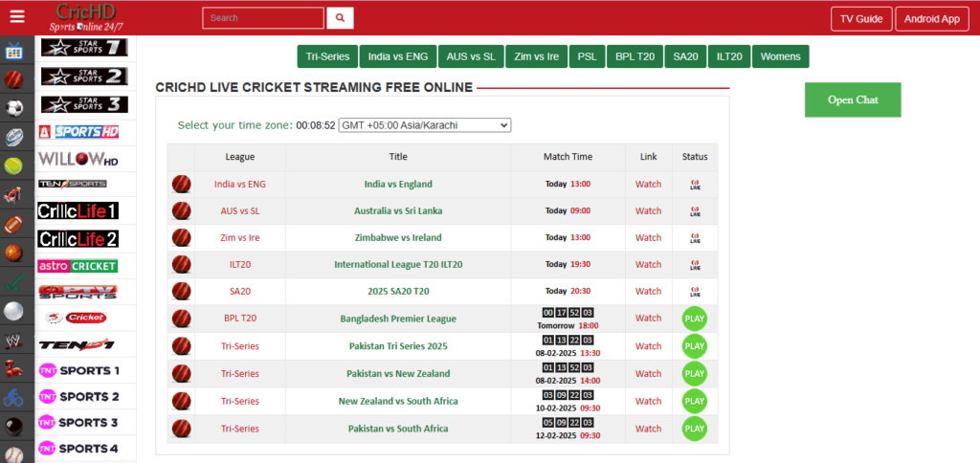
Task: Select the American football sport icon
Action: [x=14, y=225]
